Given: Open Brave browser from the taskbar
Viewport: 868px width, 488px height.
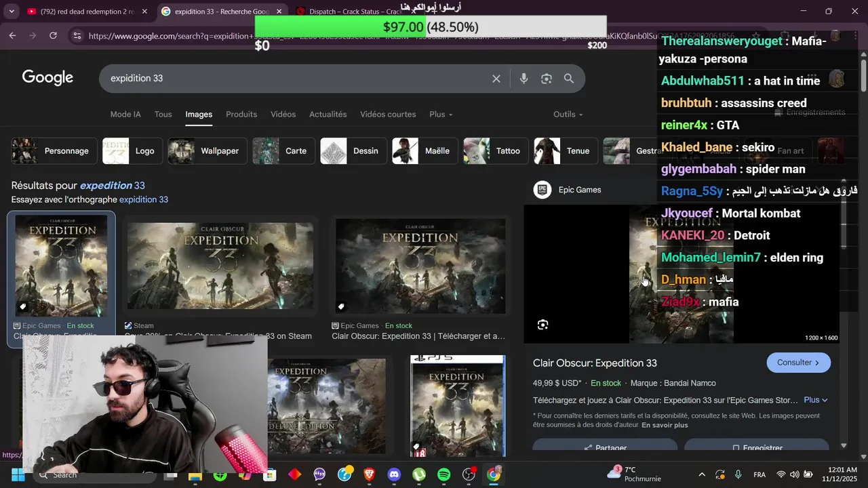Looking at the screenshot, I should click(x=370, y=474).
